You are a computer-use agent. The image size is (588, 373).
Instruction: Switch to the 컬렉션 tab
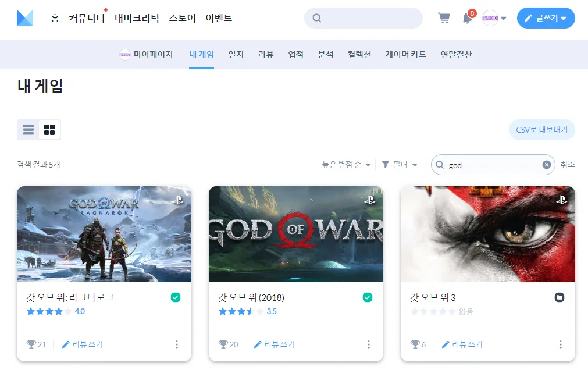pyautogui.click(x=359, y=55)
